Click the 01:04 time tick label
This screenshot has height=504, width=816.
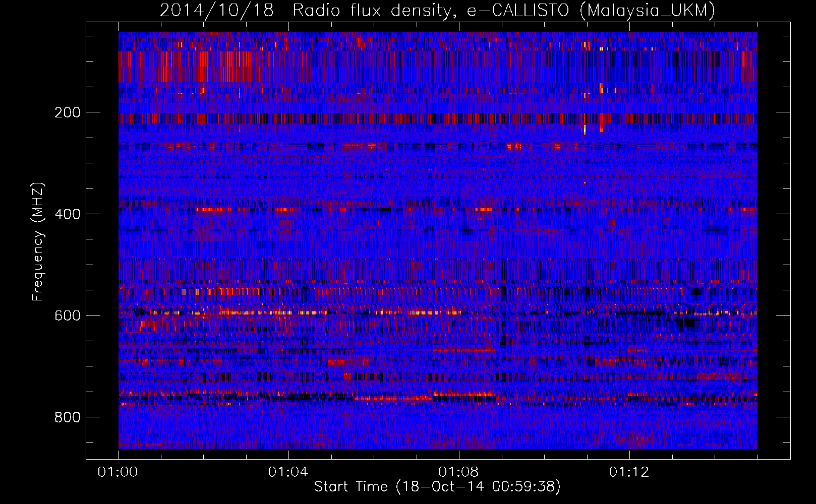coord(288,472)
